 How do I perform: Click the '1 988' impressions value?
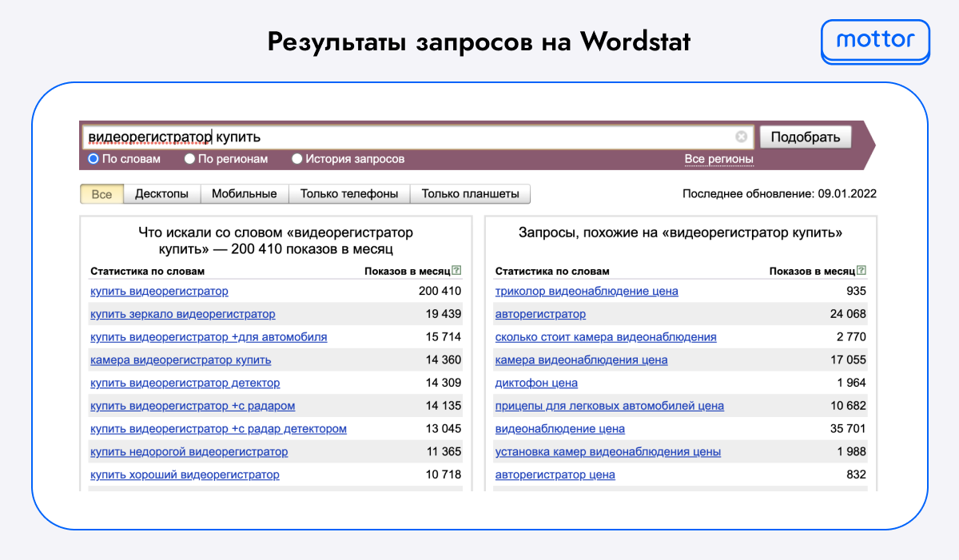851,452
